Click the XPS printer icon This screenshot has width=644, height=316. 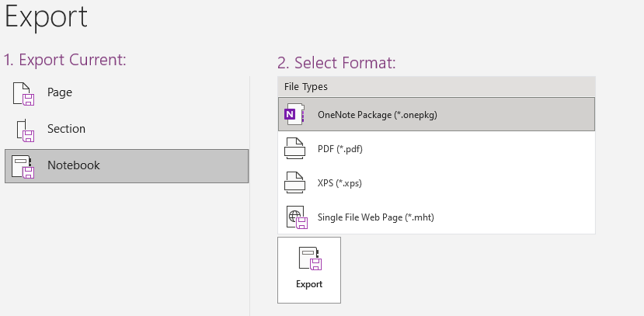point(295,182)
